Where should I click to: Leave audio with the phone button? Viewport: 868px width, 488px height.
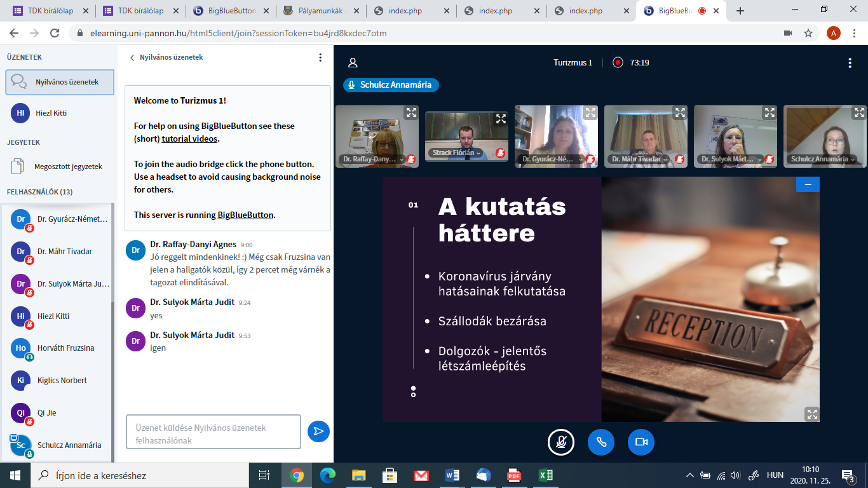[600, 442]
